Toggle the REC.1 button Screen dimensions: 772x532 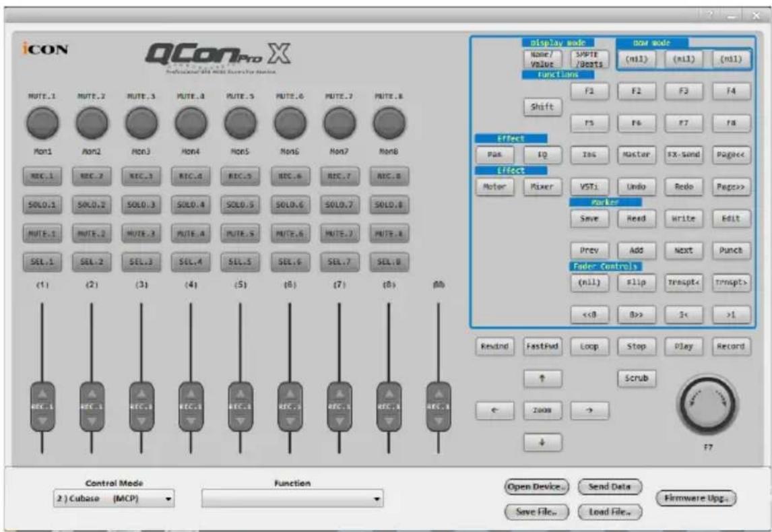42,176
